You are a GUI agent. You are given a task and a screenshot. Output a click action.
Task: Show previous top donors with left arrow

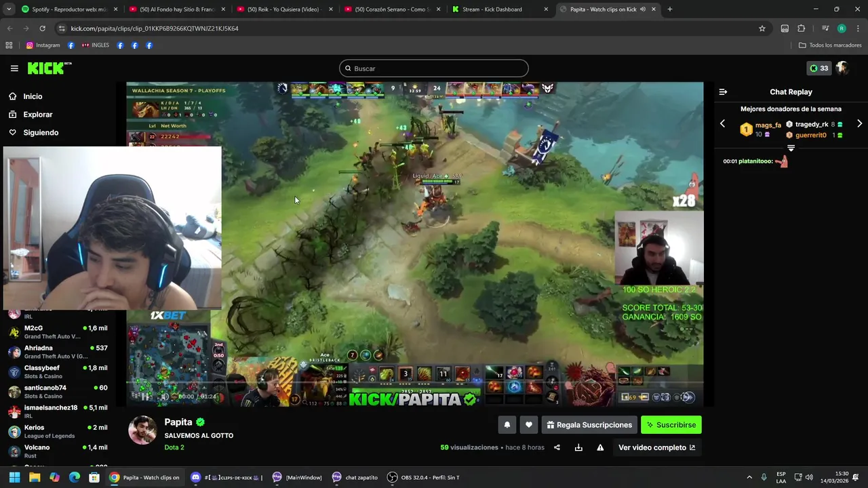[722, 124]
